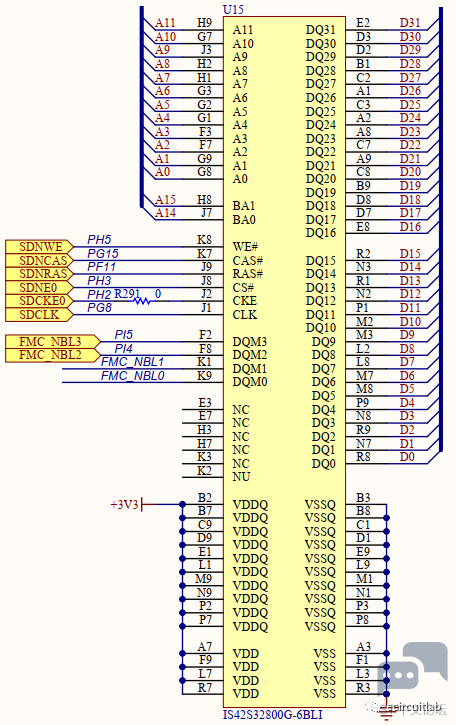The image size is (456, 725).
Task: Click pin number H9 of A11
Action: tap(204, 23)
